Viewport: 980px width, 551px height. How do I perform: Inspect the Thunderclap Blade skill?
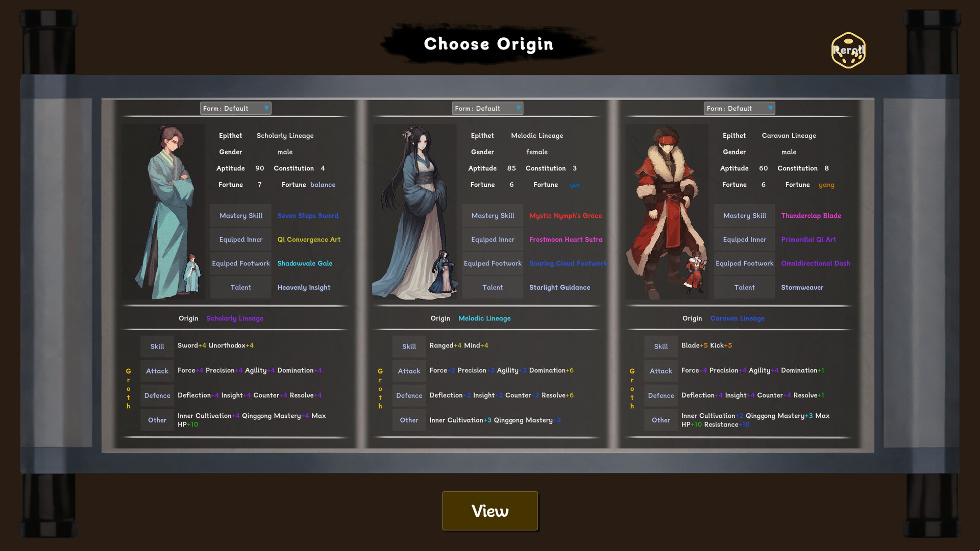(811, 215)
